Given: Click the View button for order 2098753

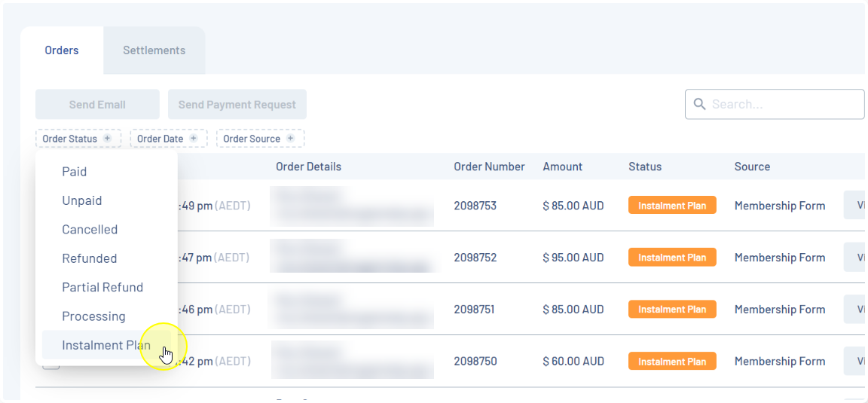Looking at the screenshot, I should tap(854, 206).
